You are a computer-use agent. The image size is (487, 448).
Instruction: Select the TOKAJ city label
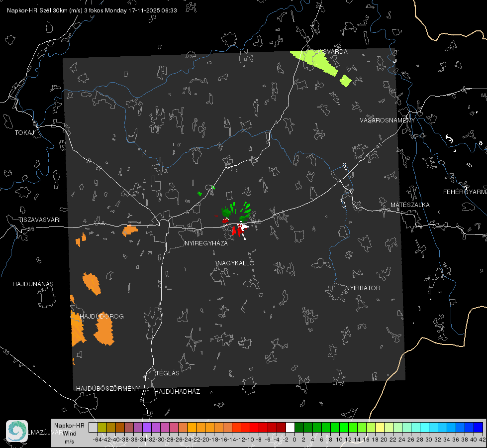pos(24,133)
